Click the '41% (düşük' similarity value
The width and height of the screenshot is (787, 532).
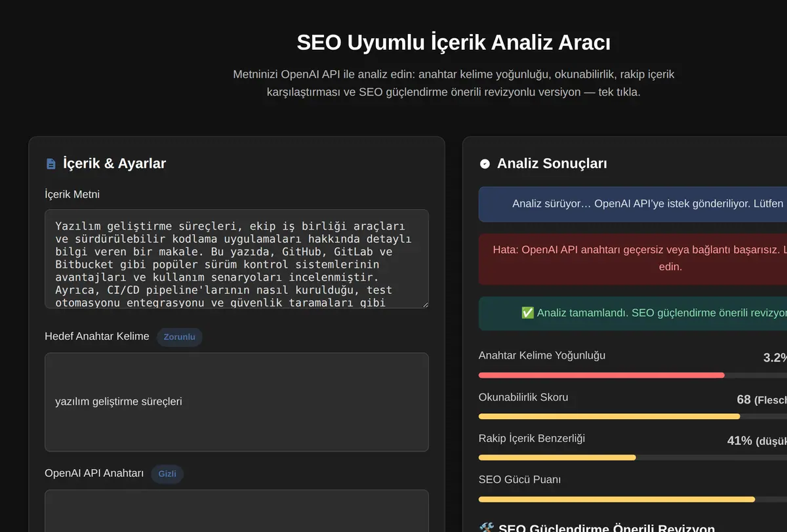[x=757, y=441]
